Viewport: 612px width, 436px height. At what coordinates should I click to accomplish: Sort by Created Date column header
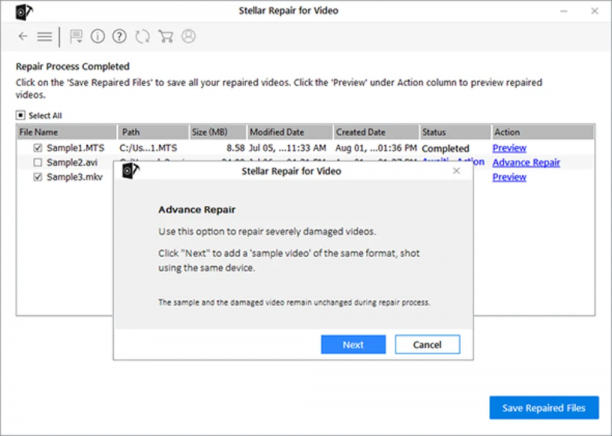click(x=376, y=132)
